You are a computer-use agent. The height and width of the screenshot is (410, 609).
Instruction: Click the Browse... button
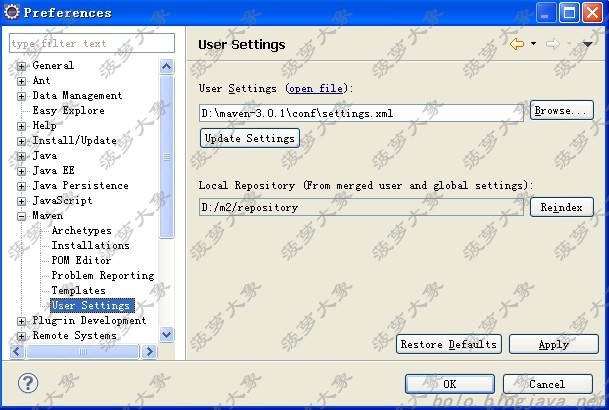pyautogui.click(x=562, y=110)
